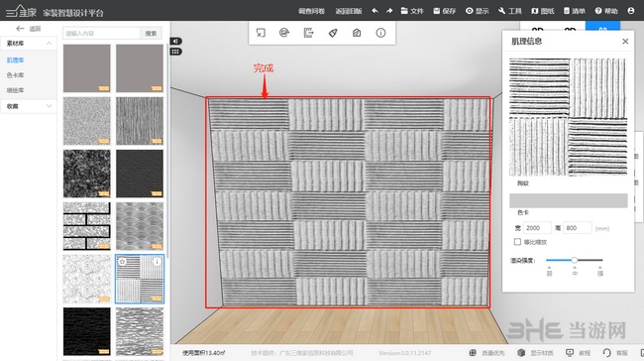Click the user account icon

(631, 11)
